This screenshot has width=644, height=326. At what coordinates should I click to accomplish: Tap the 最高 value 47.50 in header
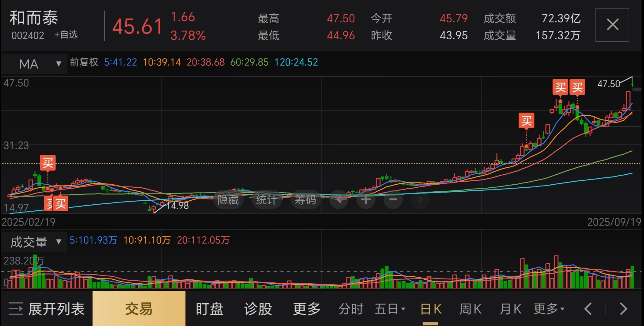pos(341,18)
